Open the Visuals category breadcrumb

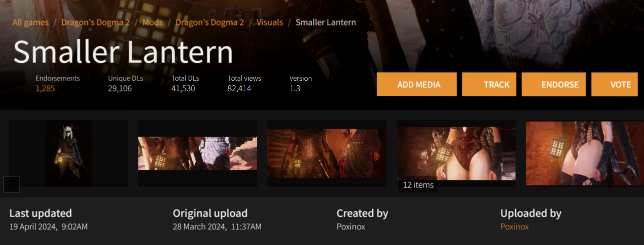(270, 22)
